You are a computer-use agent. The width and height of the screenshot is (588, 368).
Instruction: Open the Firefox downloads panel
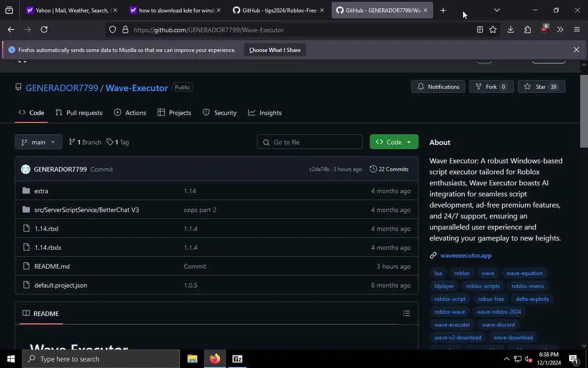(x=510, y=29)
